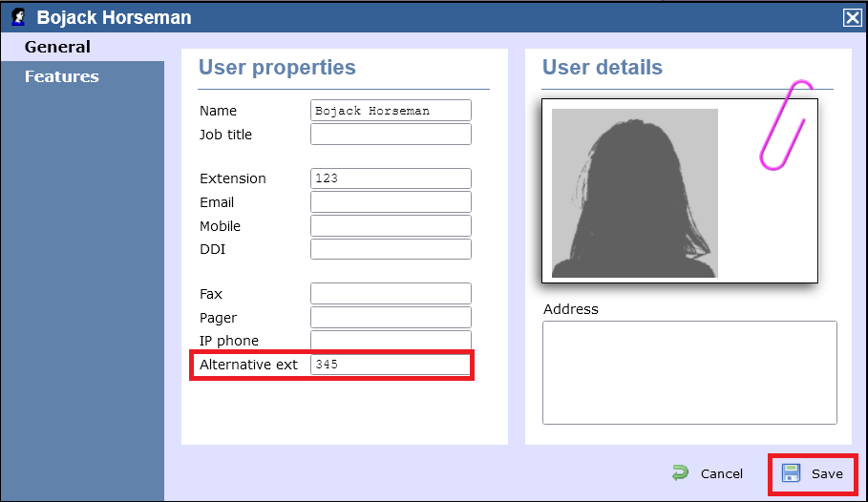Click the Address text area
Image resolution: width=868 pixels, height=502 pixels.
pyautogui.click(x=688, y=372)
